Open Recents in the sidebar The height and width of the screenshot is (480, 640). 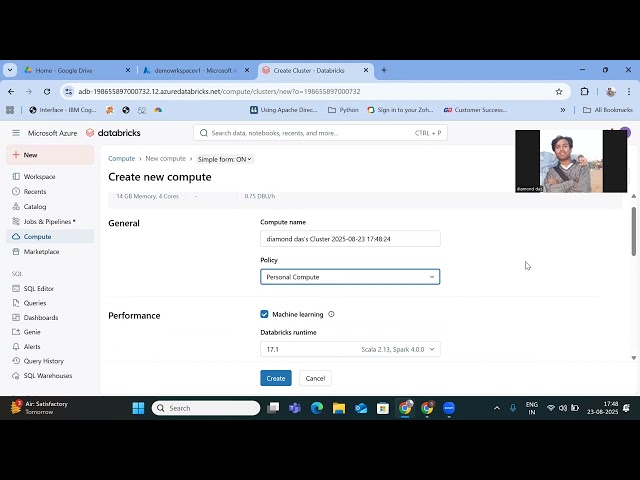(x=35, y=191)
